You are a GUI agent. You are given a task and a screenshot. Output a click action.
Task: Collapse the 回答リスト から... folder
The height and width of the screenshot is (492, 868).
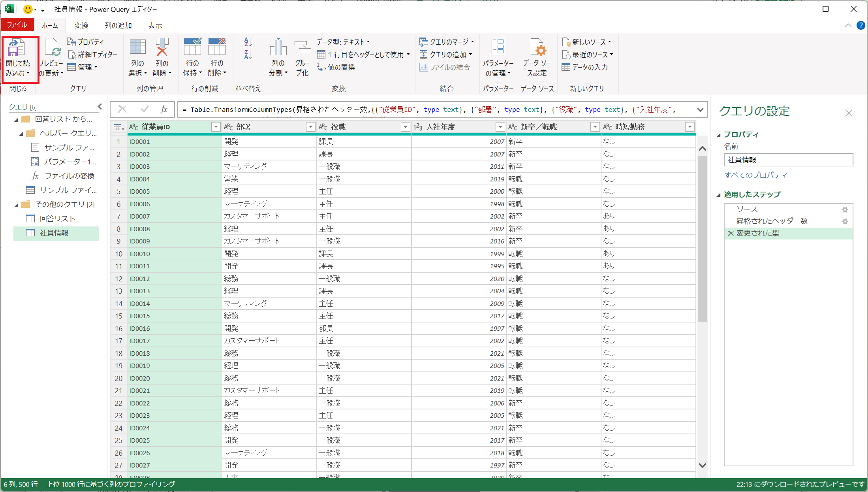pos(16,119)
